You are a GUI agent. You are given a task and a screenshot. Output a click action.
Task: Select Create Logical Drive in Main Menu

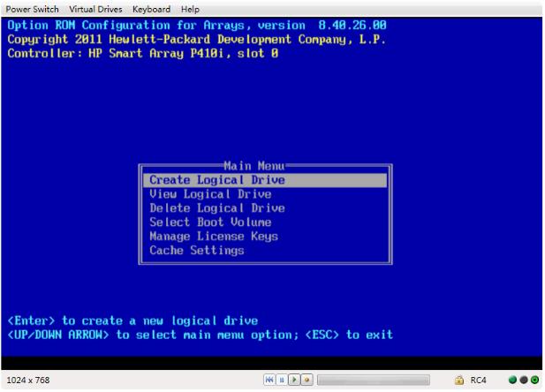pyautogui.click(x=265, y=180)
